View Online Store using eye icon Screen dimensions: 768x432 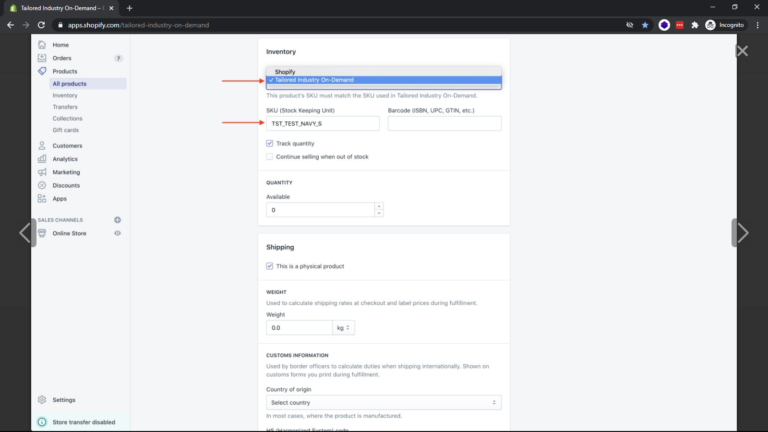pos(117,233)
